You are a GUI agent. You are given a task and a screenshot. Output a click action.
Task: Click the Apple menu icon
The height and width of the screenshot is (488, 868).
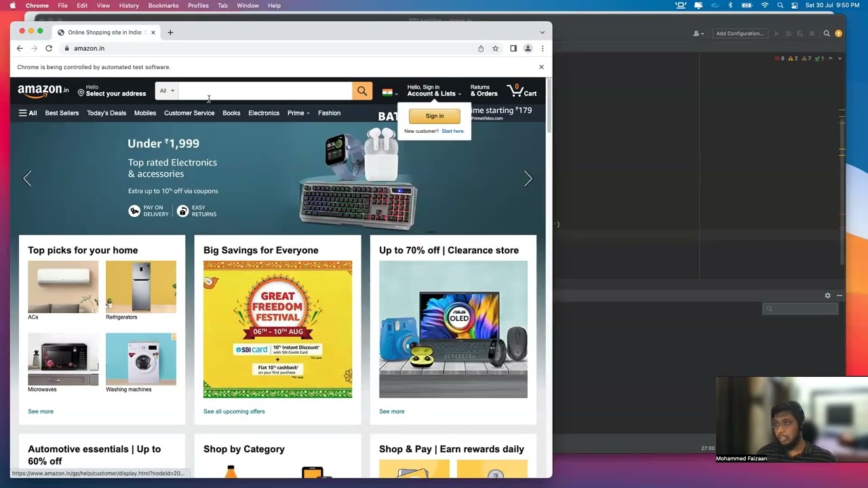point(12,5)
